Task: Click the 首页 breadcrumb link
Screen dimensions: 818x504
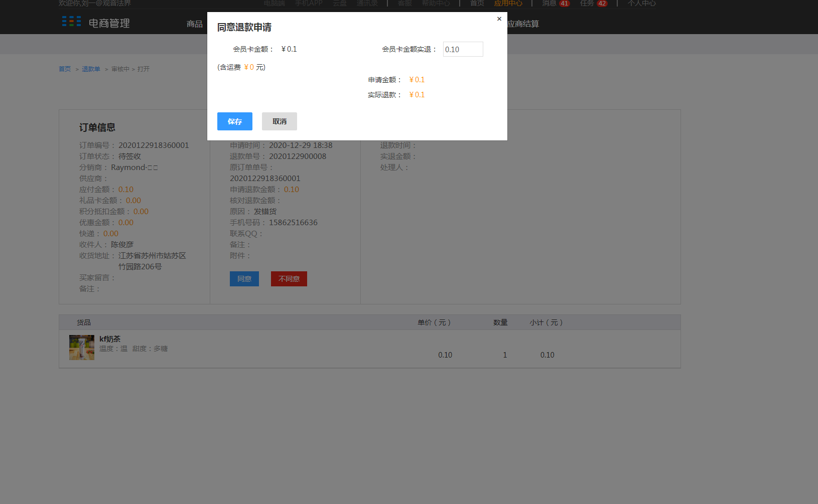Action: pos(65,69)
